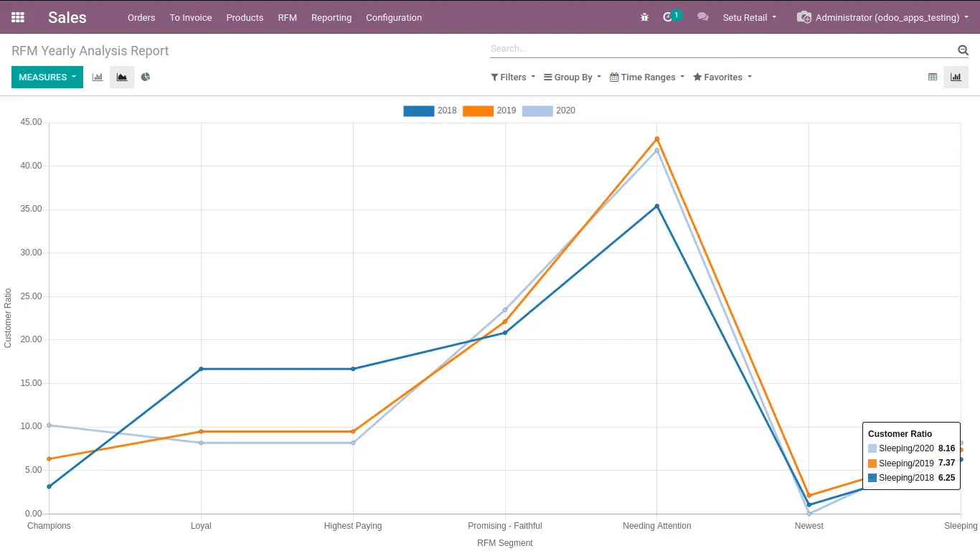Image resolution: width=980 pixels, height=551 pixels.
Task: Open the apps grid menu icon
Action: 18,17
